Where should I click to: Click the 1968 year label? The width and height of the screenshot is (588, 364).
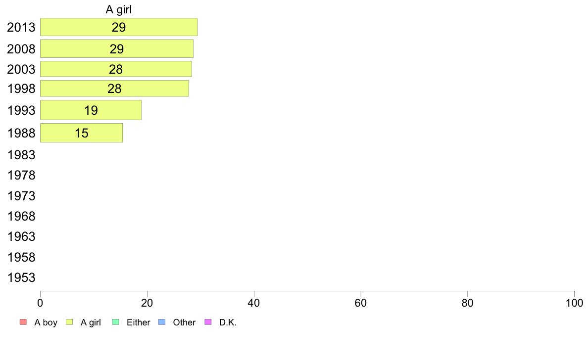point(21,216)
